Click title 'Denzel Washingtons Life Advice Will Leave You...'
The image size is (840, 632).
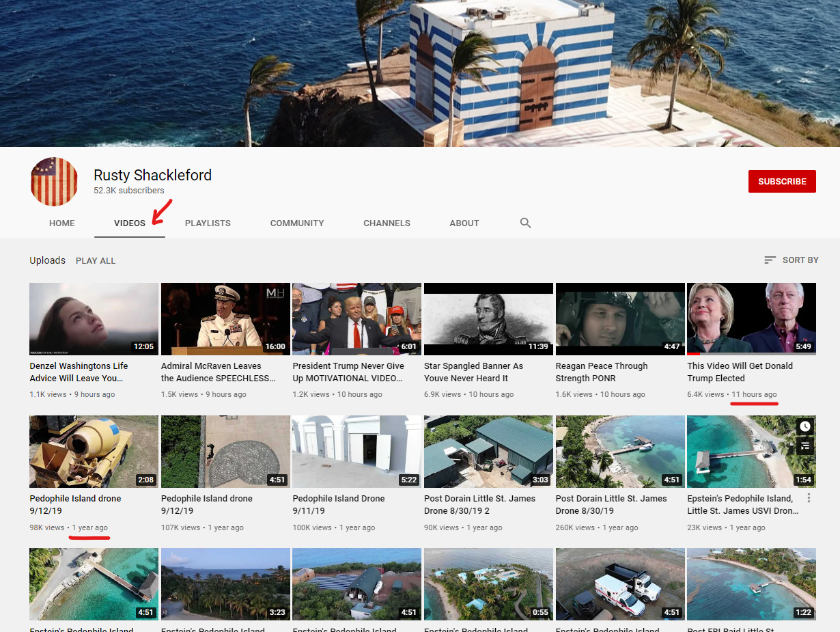[79, 372]
